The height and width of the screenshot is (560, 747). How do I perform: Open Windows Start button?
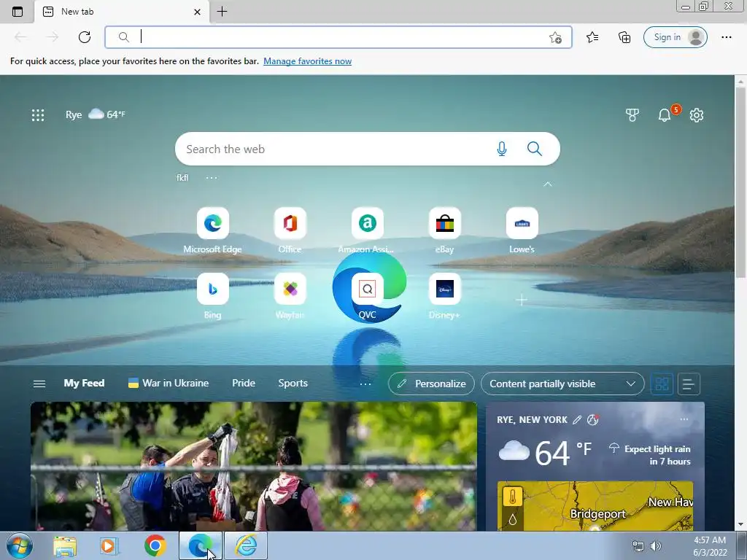[20, 545]
